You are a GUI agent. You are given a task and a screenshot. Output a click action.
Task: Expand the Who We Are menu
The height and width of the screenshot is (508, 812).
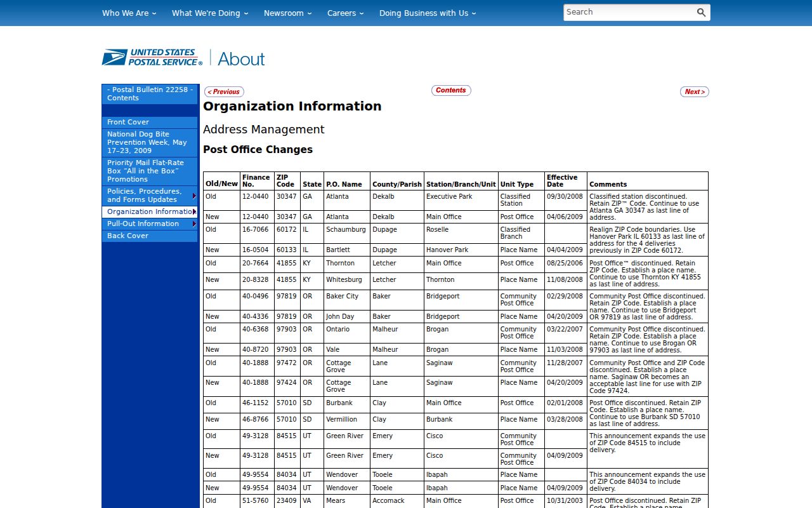click(x=129, y=13)
